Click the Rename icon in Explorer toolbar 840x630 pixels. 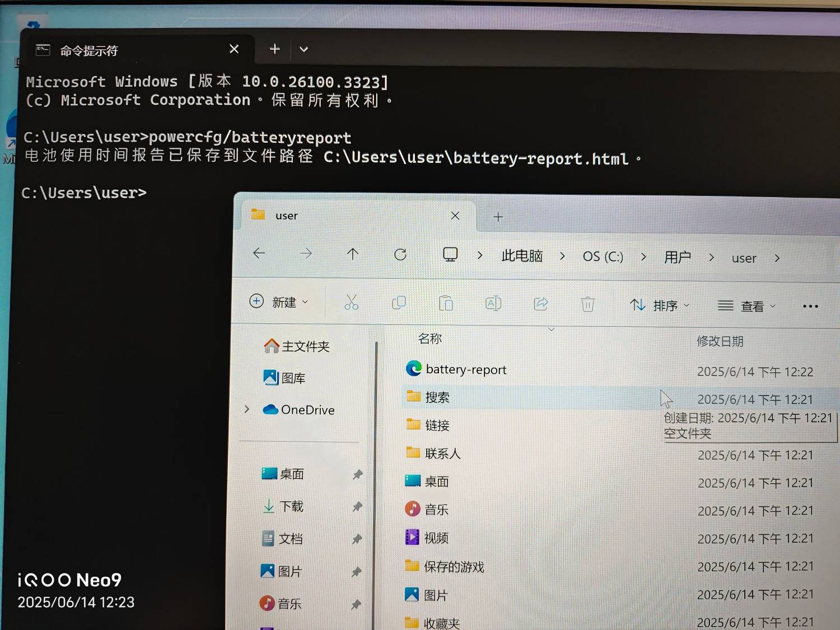[x=493, y=304]
